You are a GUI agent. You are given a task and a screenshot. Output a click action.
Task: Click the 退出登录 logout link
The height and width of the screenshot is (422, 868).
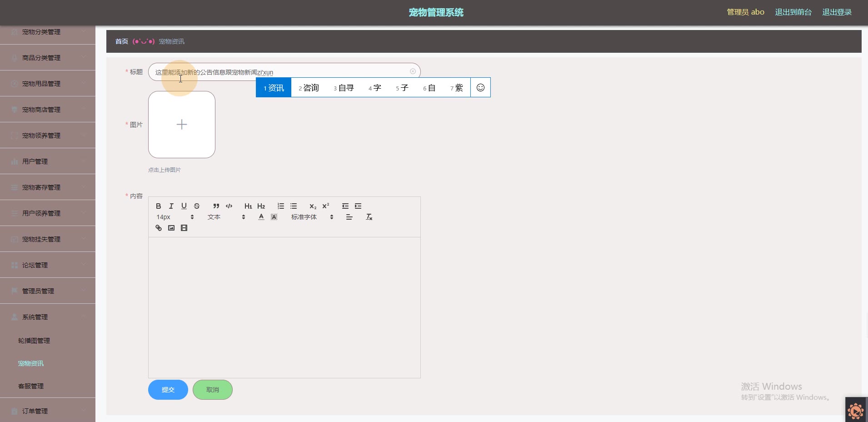pos(837,12)
